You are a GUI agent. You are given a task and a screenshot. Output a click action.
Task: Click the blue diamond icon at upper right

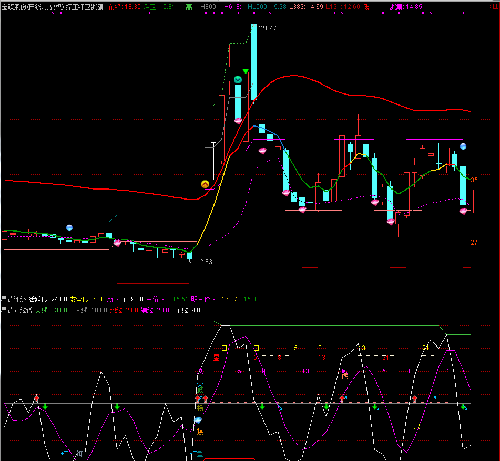pyautogui.click(x=463, y=146)
